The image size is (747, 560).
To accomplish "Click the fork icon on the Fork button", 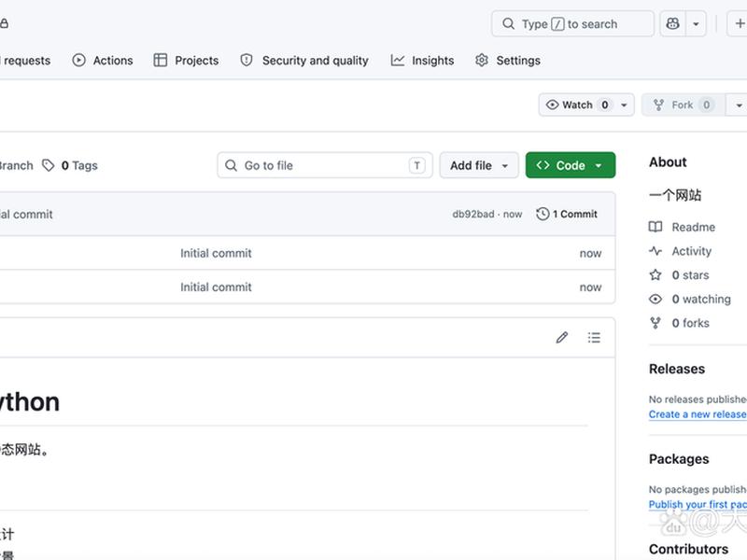I will click(659, 105).
